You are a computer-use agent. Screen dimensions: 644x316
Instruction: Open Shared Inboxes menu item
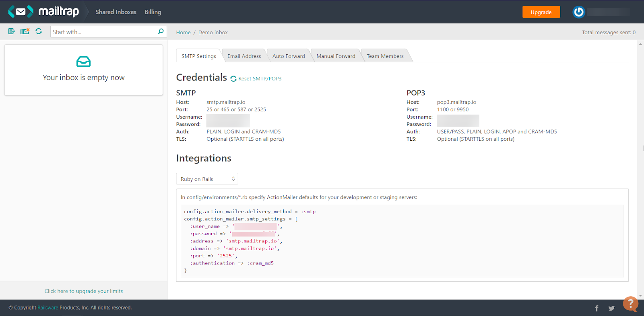pyautogui.click(x=116, y=12)
